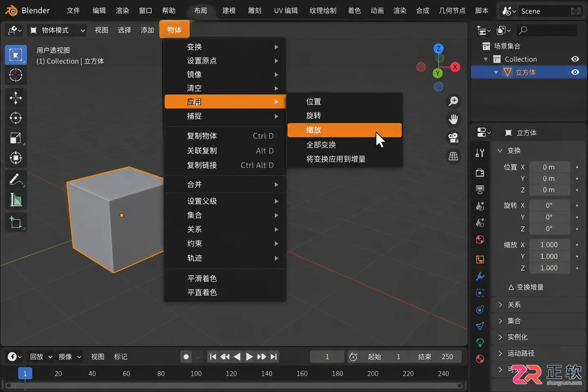This screenshot has height=392, width=588.
Task: Open the Object properties orange square tab
Action: pos(480,259)
